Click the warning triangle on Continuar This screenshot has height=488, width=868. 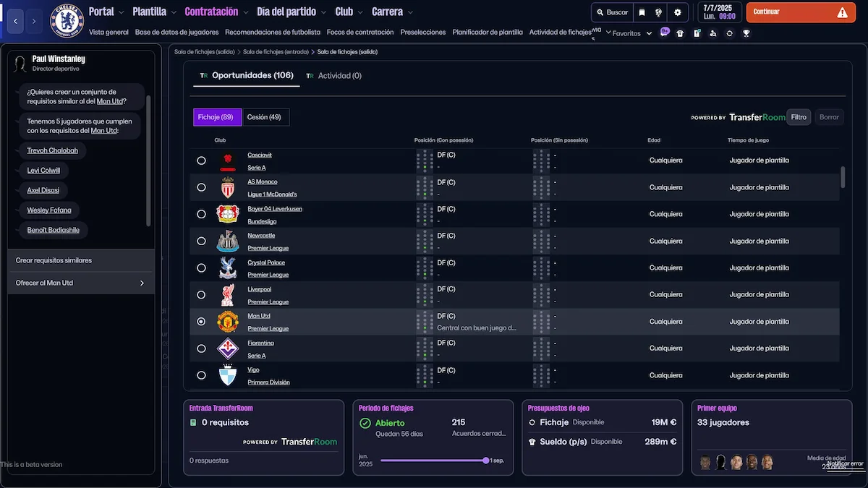click(842, 12)
